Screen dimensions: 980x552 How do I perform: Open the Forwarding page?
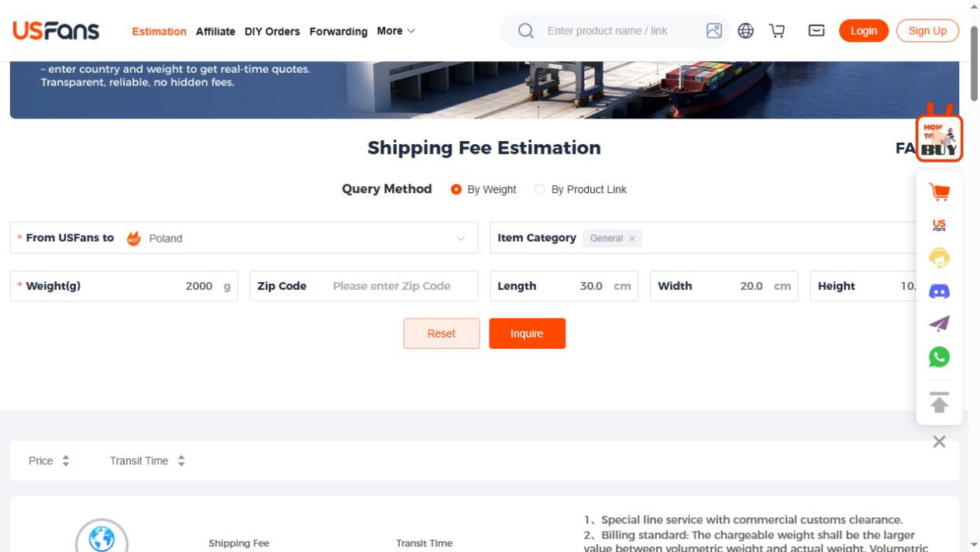pyautogui.click(x=339, y=31)
